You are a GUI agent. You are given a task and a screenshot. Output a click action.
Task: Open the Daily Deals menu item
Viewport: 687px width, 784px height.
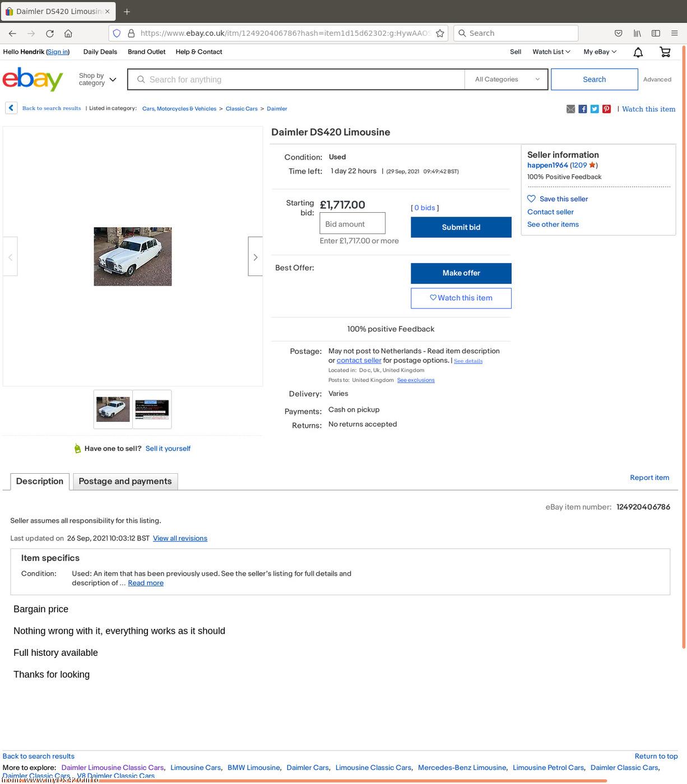click(100, 52)
